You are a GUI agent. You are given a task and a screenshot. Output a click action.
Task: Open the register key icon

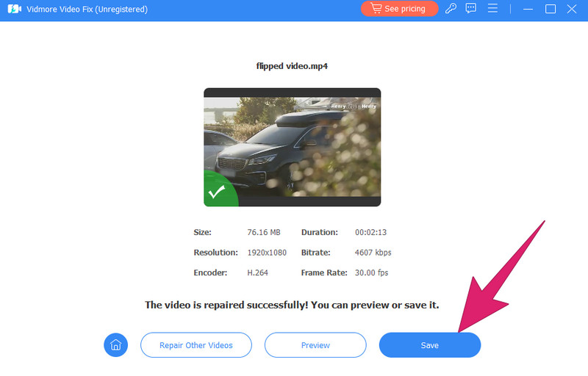coord(451,8)
